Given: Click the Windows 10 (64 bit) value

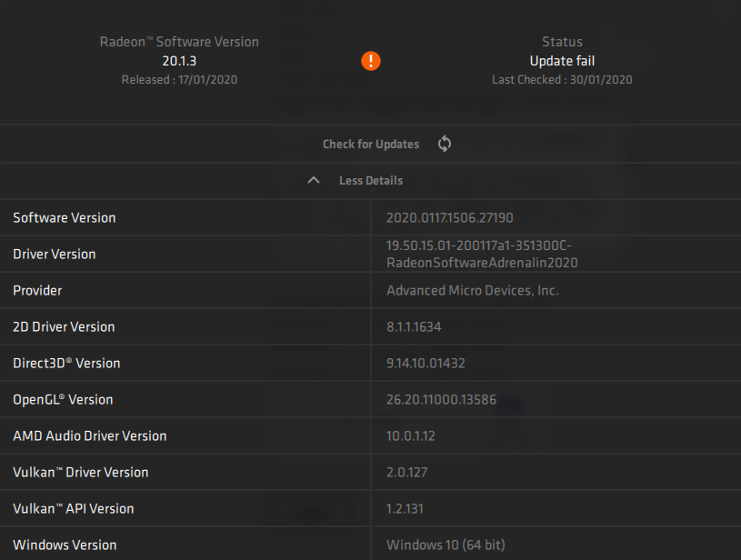Looking at the screenshot, I should pyautogui.click(x=446, y=545).
